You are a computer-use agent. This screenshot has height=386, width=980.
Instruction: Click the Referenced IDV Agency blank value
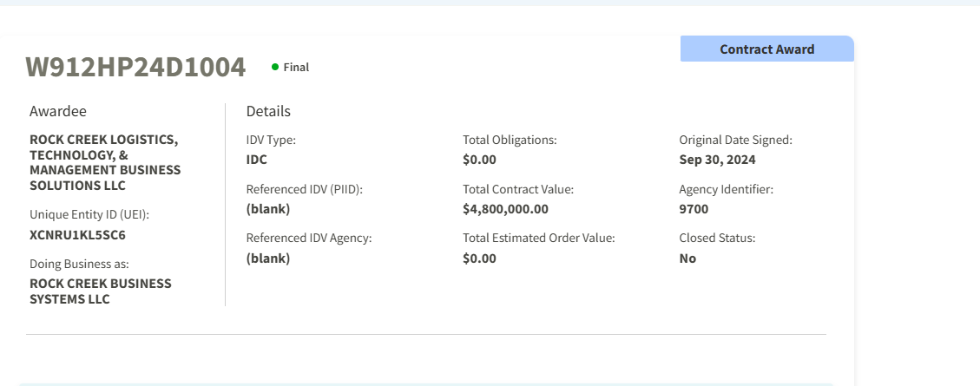(x=268, y=258)
